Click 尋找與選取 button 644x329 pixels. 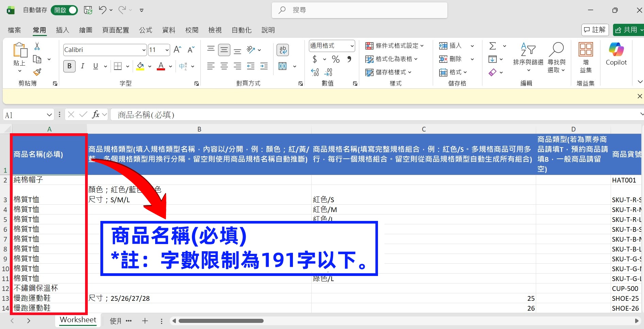557,57
